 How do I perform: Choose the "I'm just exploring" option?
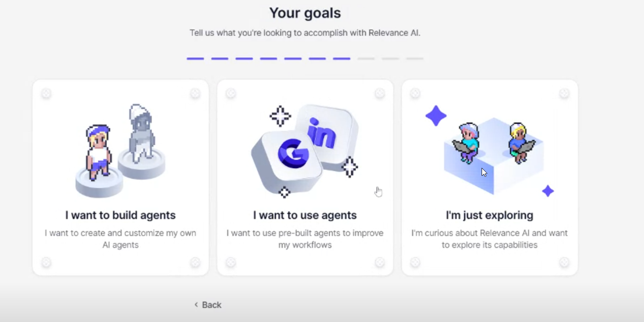[x=489, y=176]
